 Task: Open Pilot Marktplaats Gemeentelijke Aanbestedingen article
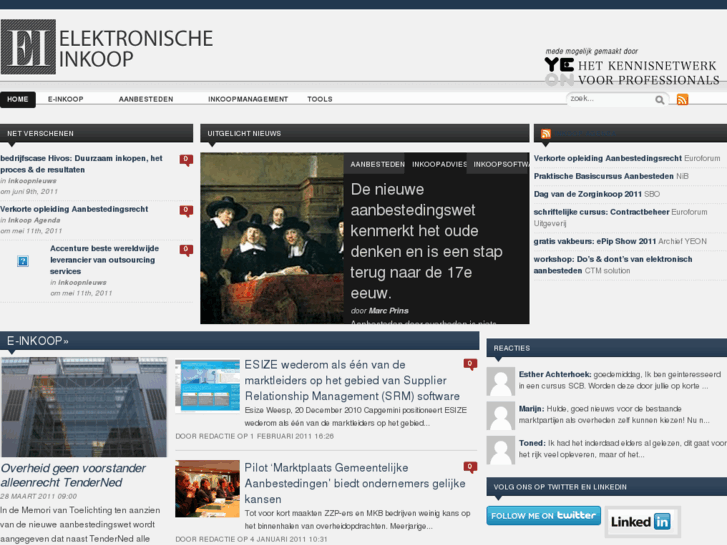(355, 483)
